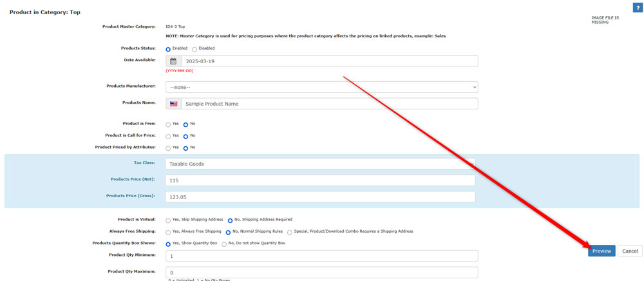644x281 pixels.
Task: Open the calendar date picker icon
Action: (x=173, y=61)
